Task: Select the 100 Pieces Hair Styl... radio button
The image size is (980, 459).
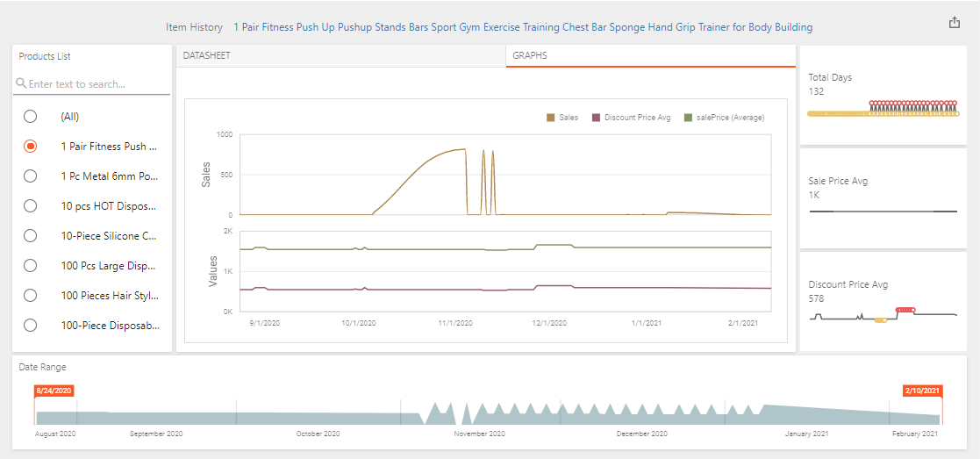Action: 29,295
